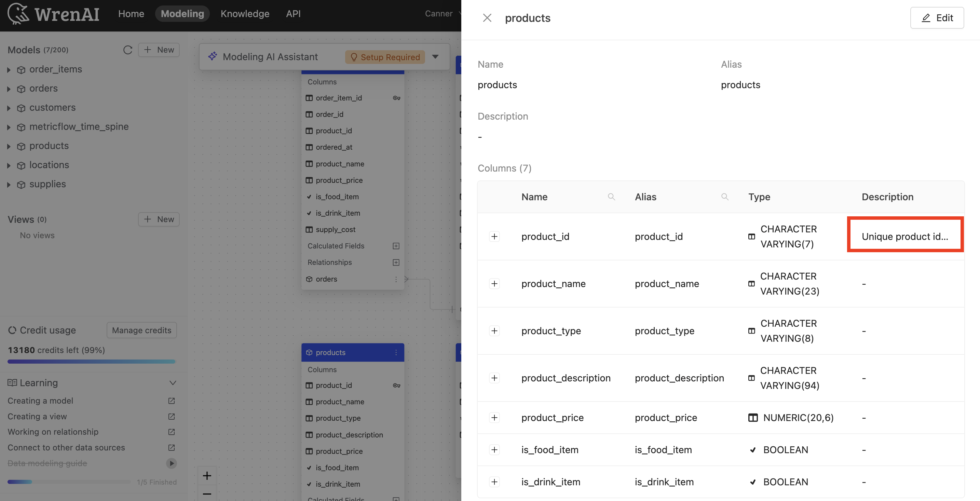The image size is (980, 501).
Task: Open products model three-dot menu
Action: tap(396, 352)
